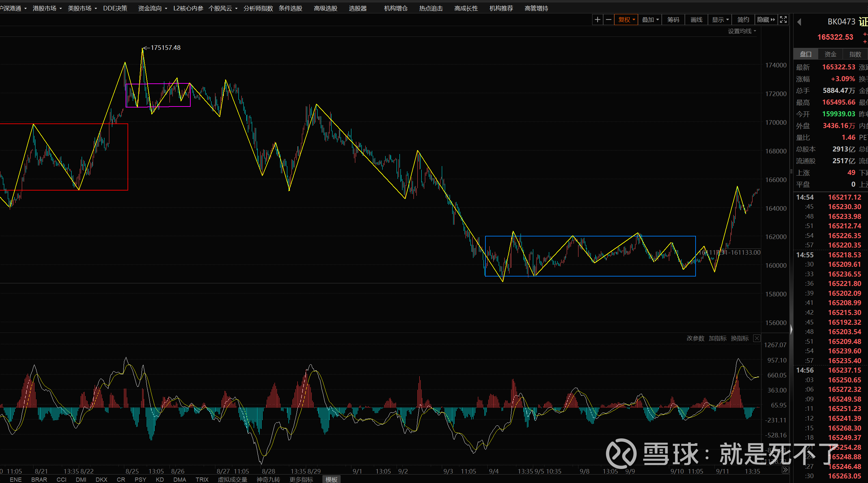Click the minus zoom-out chart icon

(x=608, y=20)
